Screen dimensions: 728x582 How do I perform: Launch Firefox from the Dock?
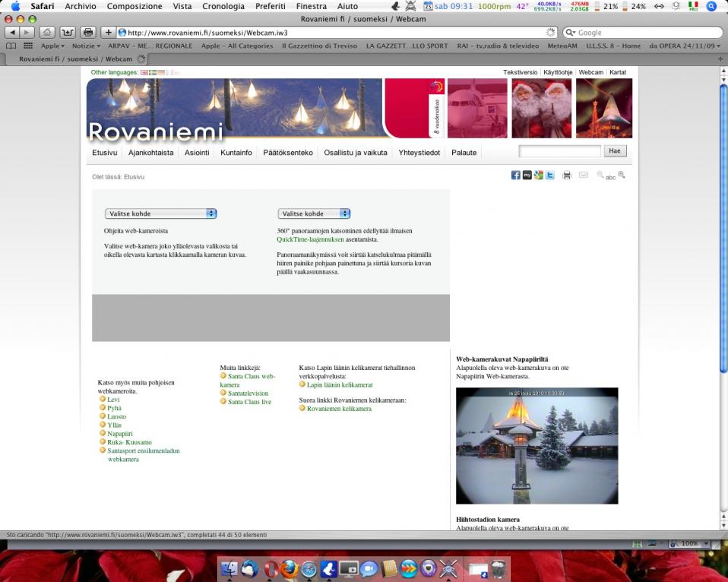(289, 568)
